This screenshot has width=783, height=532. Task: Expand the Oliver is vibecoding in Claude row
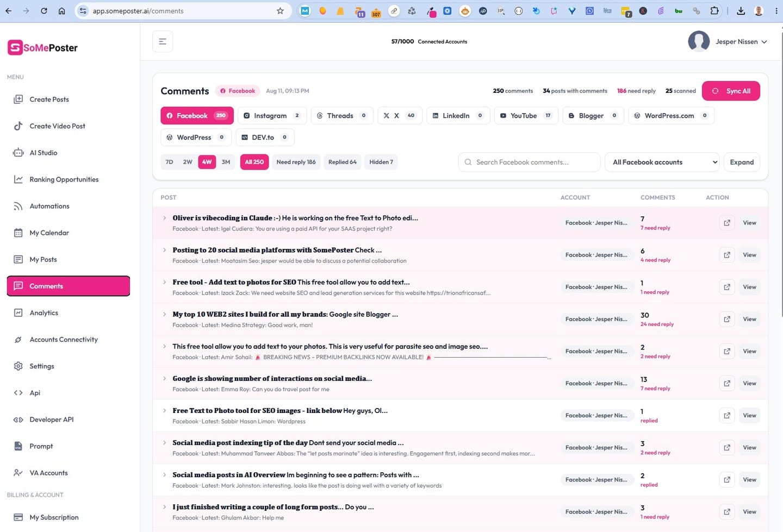click(164, 218)
